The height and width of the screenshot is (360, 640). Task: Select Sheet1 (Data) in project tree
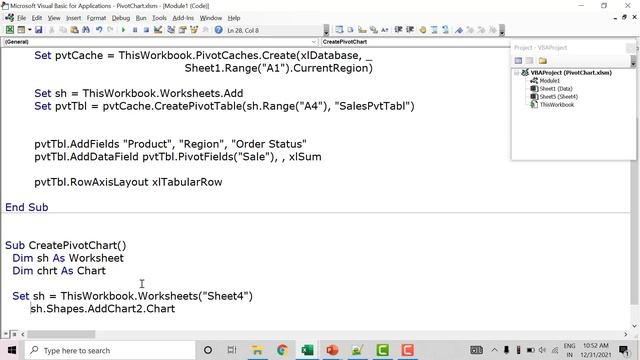point(556,89)
